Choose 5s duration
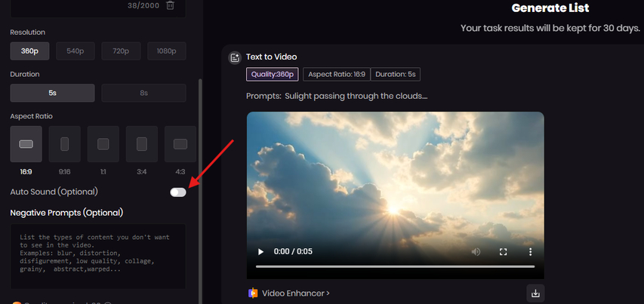The image size is (644, 304). click(53, 93)
